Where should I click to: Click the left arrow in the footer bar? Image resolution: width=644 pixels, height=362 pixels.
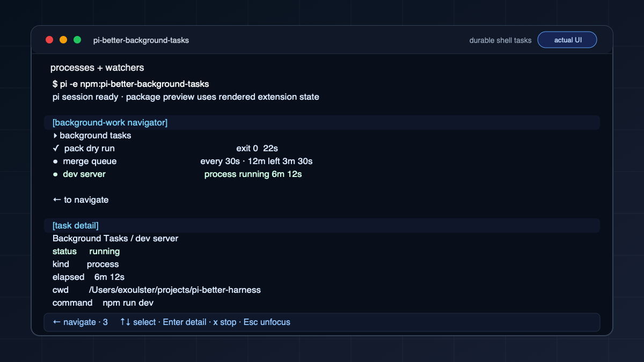[57, 322]
